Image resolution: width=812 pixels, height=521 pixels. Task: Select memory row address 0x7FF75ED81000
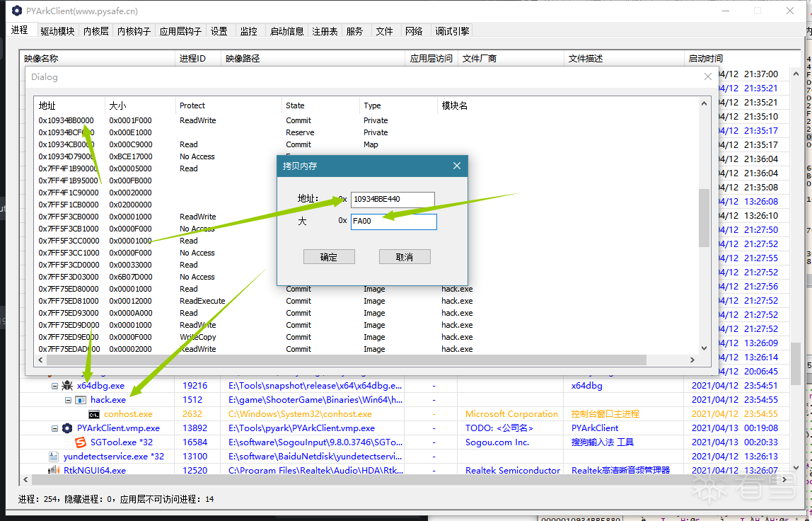[x=69, y=301]
